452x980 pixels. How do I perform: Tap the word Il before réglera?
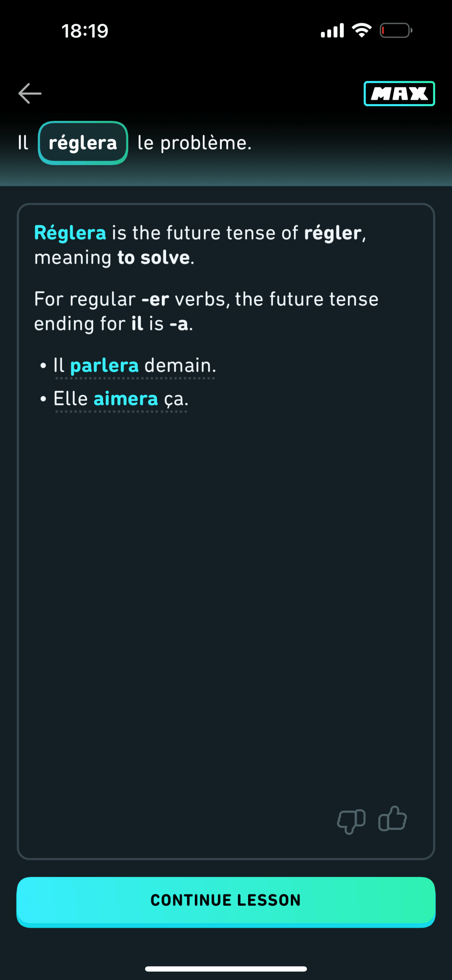tap(23, 143)
